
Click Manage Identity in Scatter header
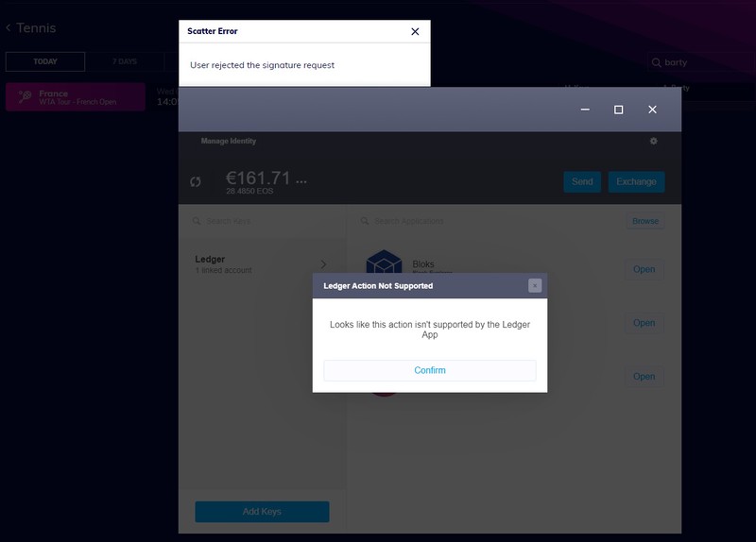[x=228, y=141]
